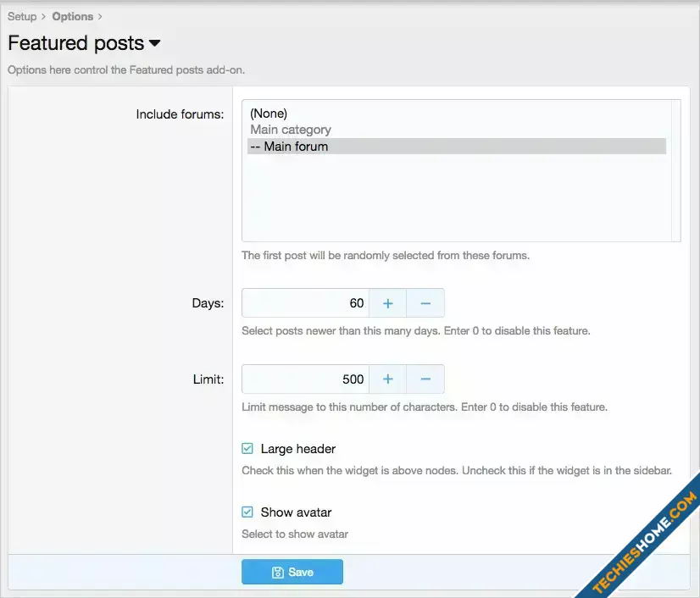Click the Include forums list scrollbar

(676, 170)
